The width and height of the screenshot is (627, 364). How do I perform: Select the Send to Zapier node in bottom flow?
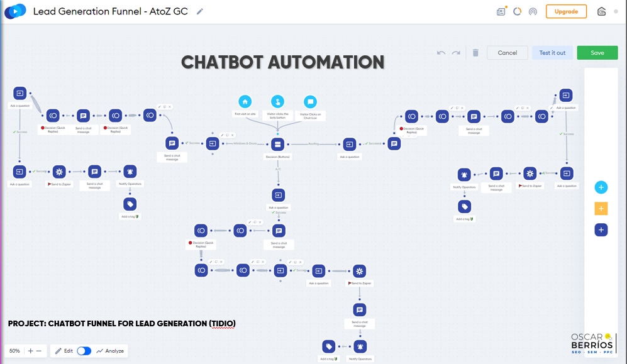360,272
